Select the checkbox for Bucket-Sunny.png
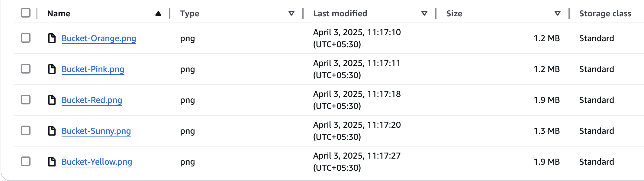This screenshot has height=181, width=644. tap(26, 131)
